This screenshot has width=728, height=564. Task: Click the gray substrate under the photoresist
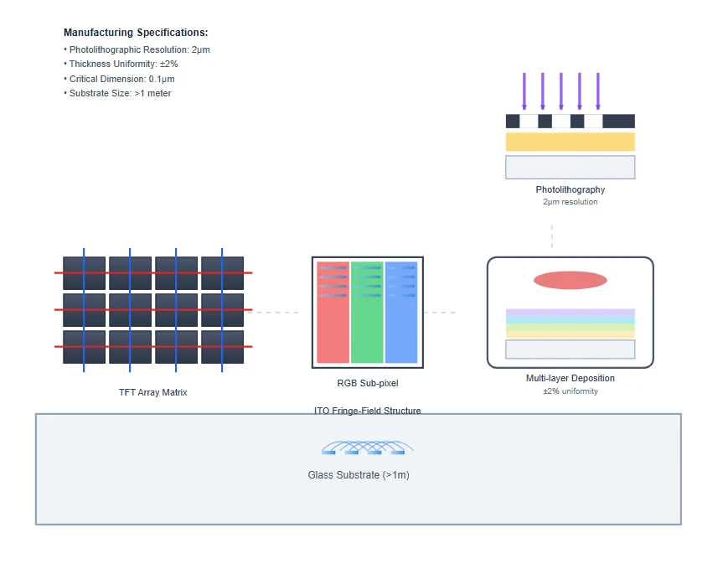coord(571,168)
